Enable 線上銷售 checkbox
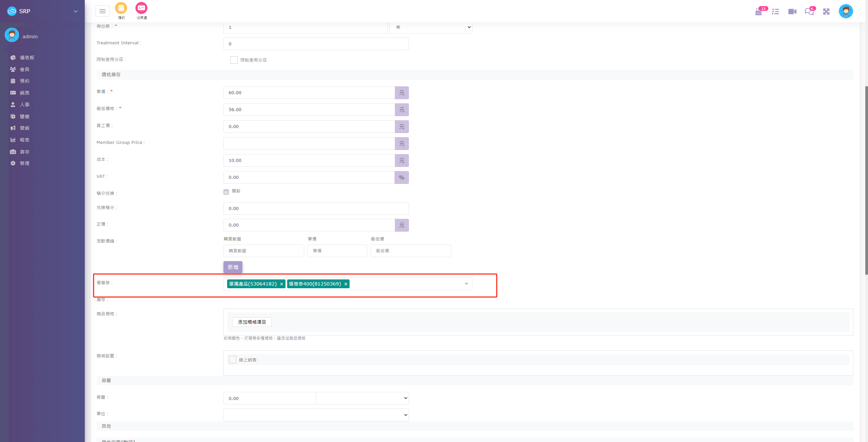The image size is (868, 442). pyautogui.click(x=233, y=360)
